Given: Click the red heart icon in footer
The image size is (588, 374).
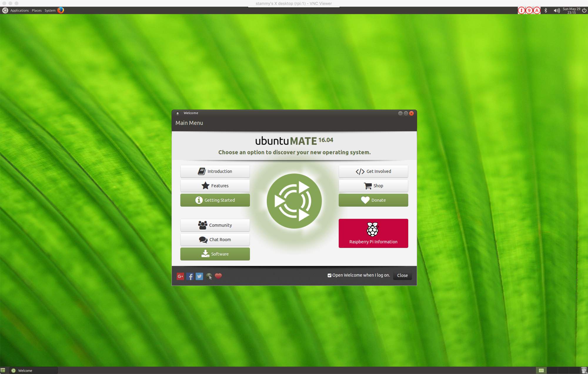Looking at the screenshot, I should (218, 276).
